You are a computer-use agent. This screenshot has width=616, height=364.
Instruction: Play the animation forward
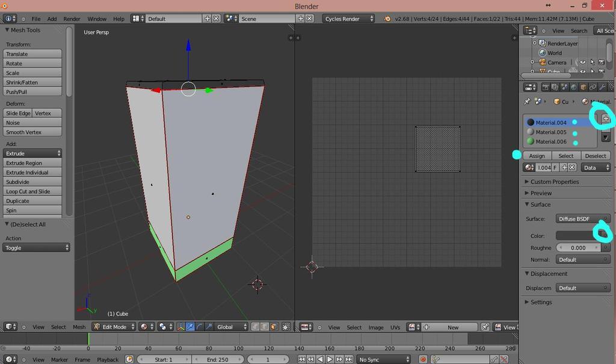click(330, 359)
